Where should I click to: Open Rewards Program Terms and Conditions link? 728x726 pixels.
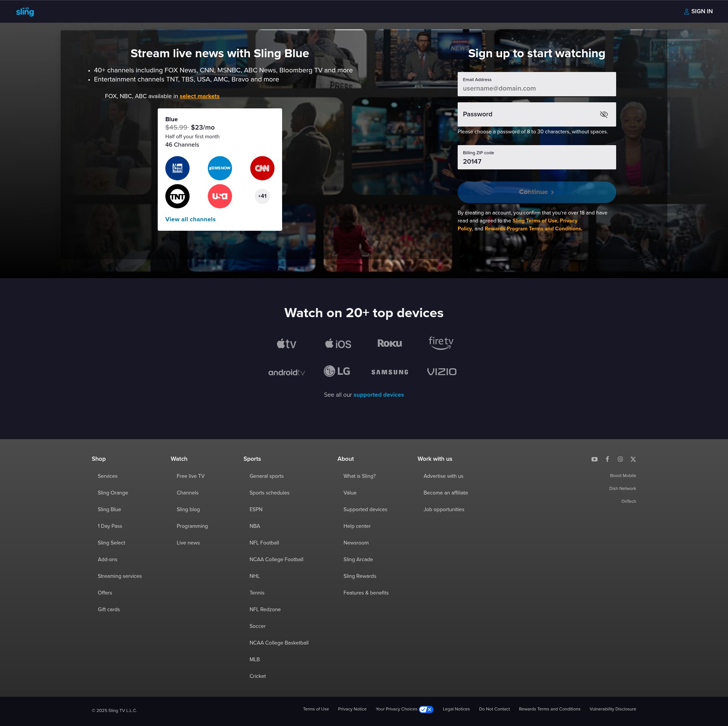point(533,228)
